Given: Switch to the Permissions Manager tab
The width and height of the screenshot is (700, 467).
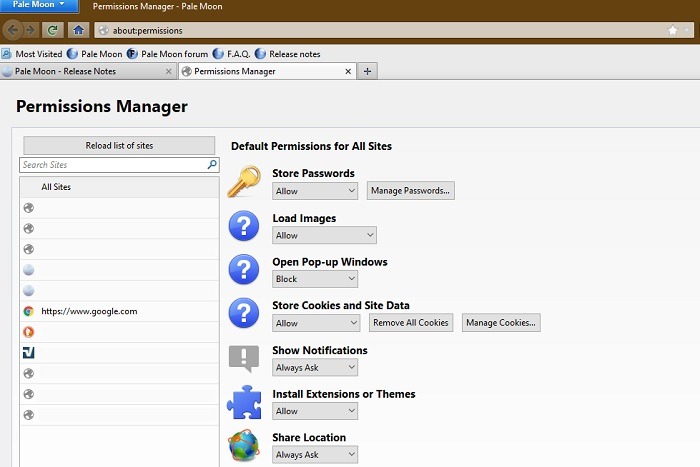Looking at the screenshot, I should pos(267,71).
